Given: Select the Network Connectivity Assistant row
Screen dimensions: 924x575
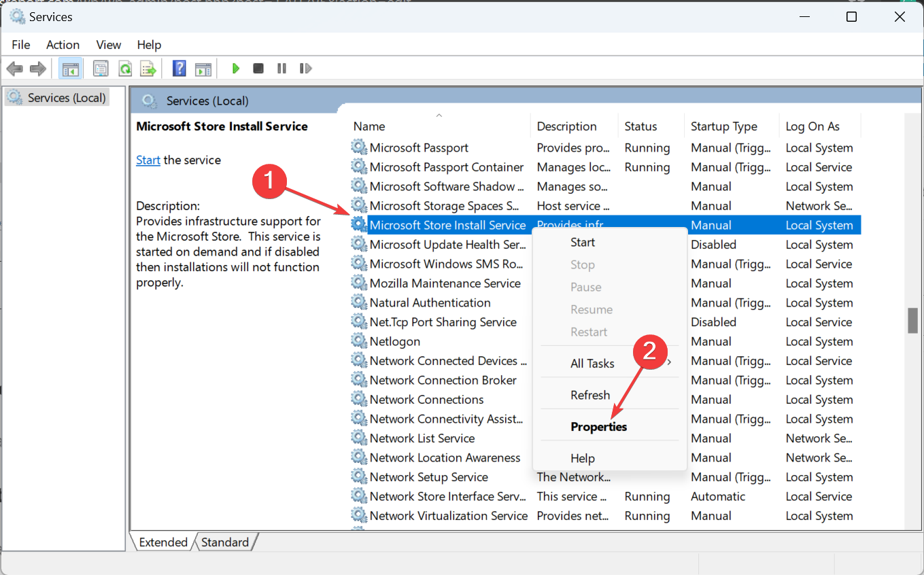Looking at the screenshot, I should (x=605, y=419).
